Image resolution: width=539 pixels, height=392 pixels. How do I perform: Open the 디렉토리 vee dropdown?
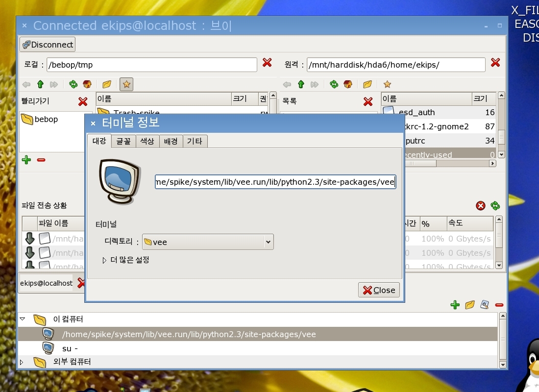coord(268,242)
